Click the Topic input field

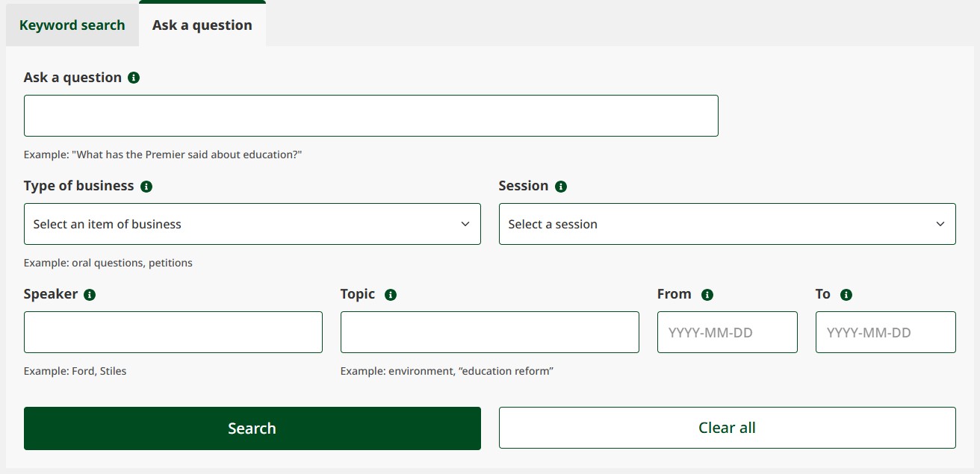(489, 331)
